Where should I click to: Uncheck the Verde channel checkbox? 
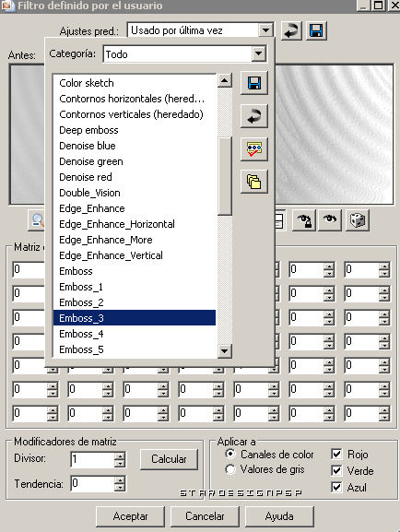coord(336,470)
